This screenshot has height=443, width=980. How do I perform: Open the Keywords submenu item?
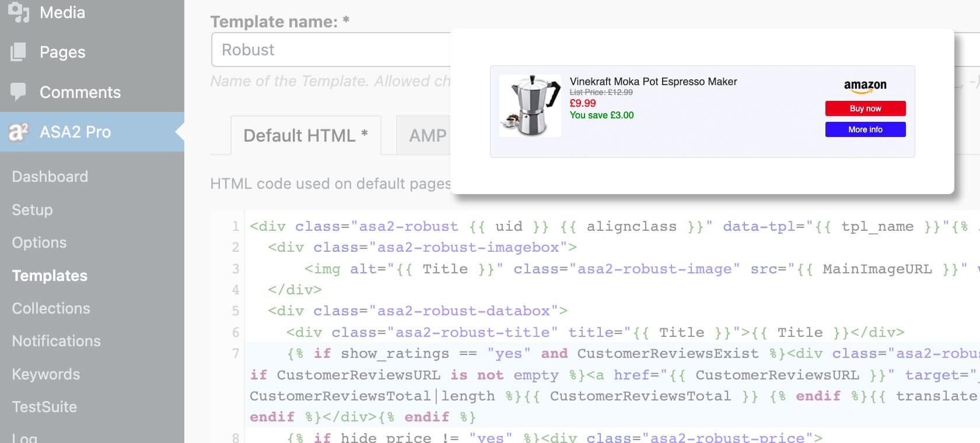coord(46,374)
